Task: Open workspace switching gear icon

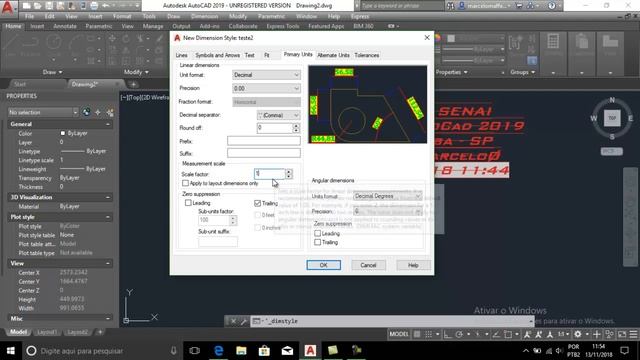Action: point(578,334)
